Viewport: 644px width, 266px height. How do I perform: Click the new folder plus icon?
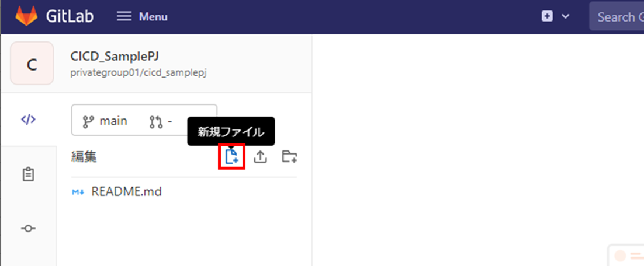(x=289, y=156)
